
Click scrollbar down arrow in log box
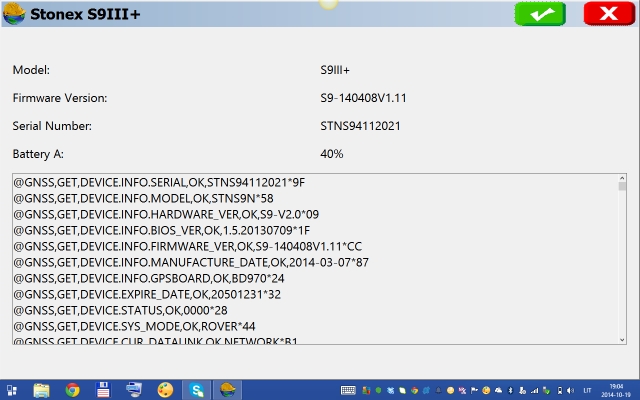(622, 340)
